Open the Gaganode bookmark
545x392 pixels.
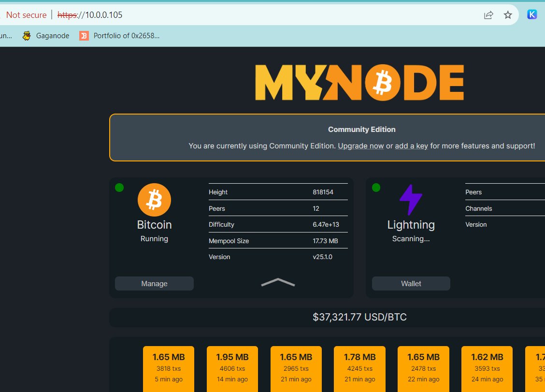pos(46,36)
